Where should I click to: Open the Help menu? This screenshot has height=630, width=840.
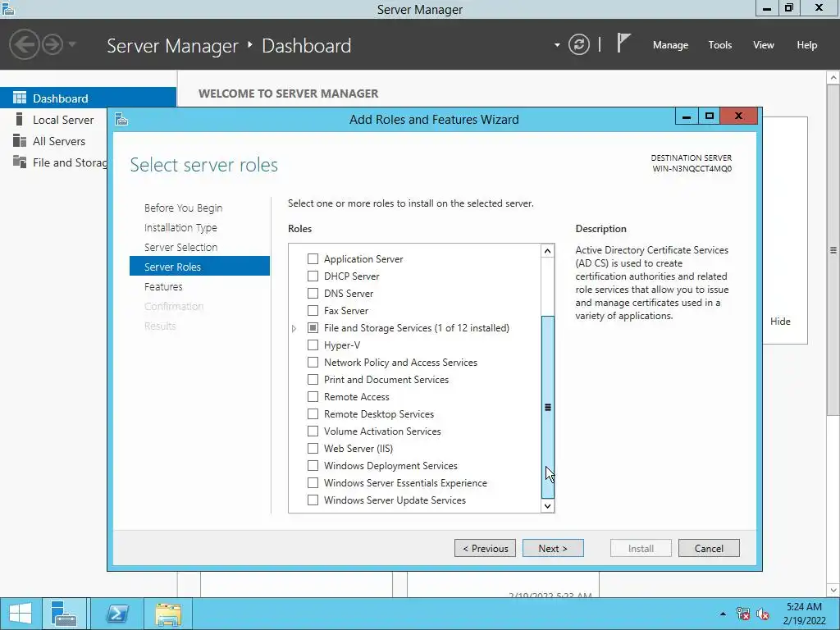click(x=807, y=45)
